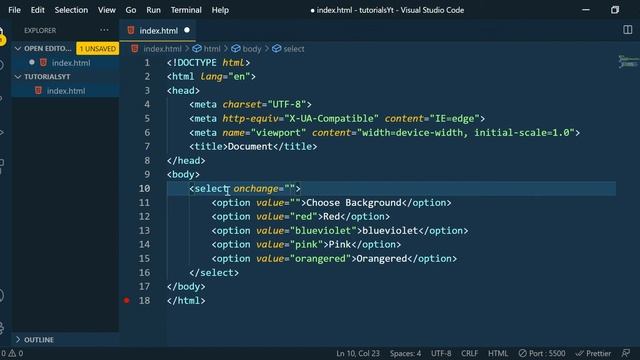Click the 1 UNSAVED badge

[x=98, y=49]
